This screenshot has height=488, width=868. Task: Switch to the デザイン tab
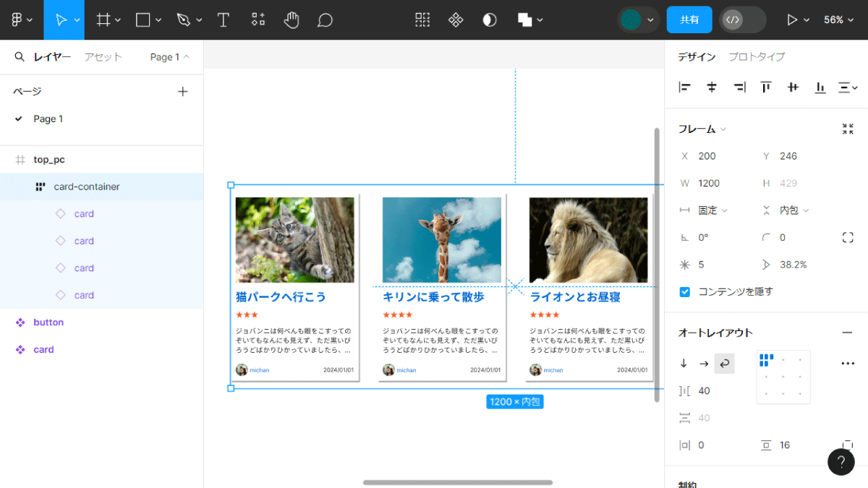(x=697, y=56)
